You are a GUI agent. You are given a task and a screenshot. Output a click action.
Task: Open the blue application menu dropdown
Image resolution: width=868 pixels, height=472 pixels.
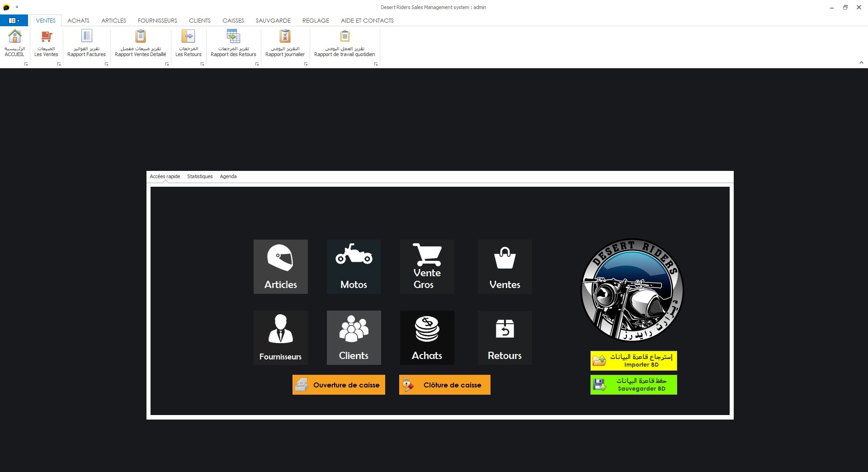[14, 20]
